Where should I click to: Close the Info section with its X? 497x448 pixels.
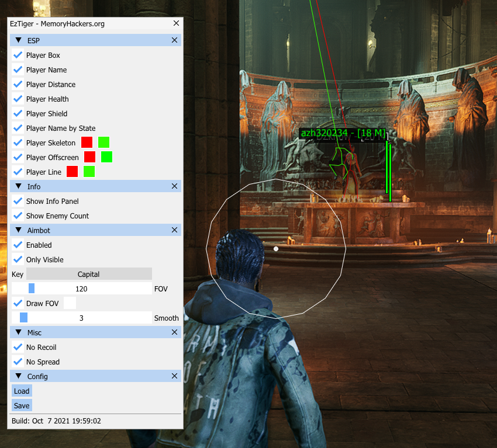pos(174,186)
